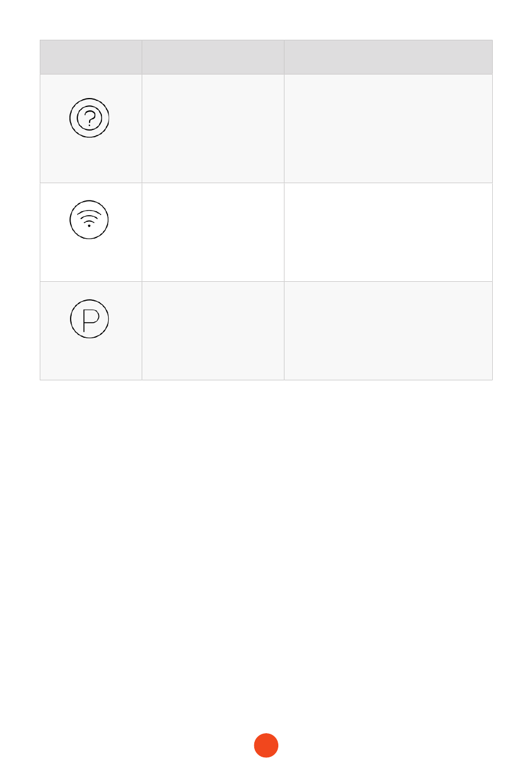Image resolution: width=532 pixels, height=759 pixels.
Task: Click divider between middle and widest header cells
Action: [x=284, y=57]
